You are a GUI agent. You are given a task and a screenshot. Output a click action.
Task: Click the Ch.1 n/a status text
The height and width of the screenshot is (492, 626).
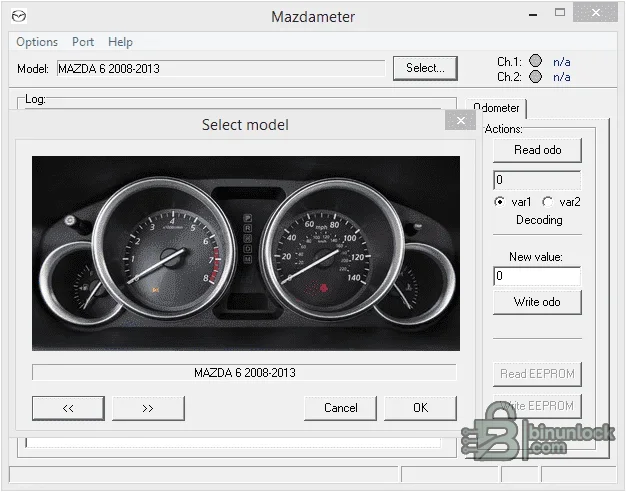561,62
